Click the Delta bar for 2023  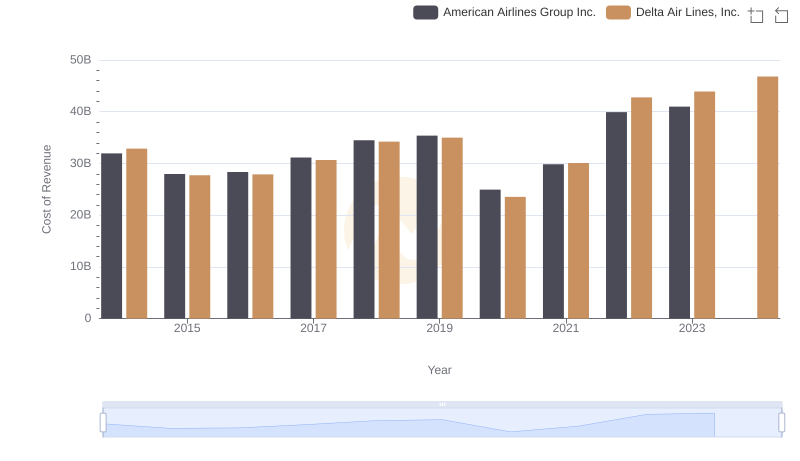pos(704,205)
